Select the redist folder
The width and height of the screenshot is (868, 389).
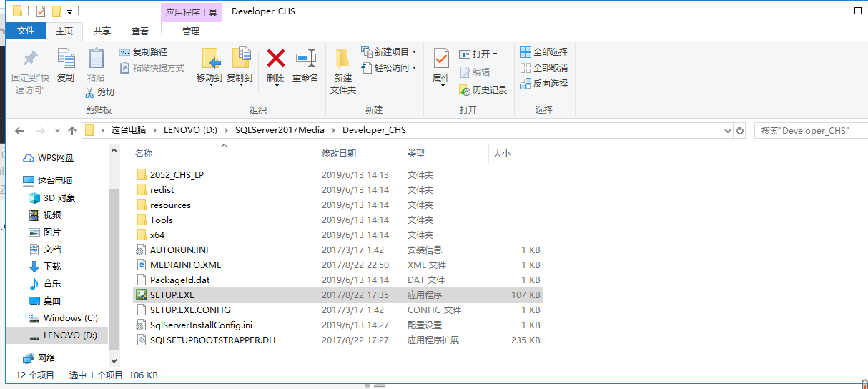tap(338, 189)
